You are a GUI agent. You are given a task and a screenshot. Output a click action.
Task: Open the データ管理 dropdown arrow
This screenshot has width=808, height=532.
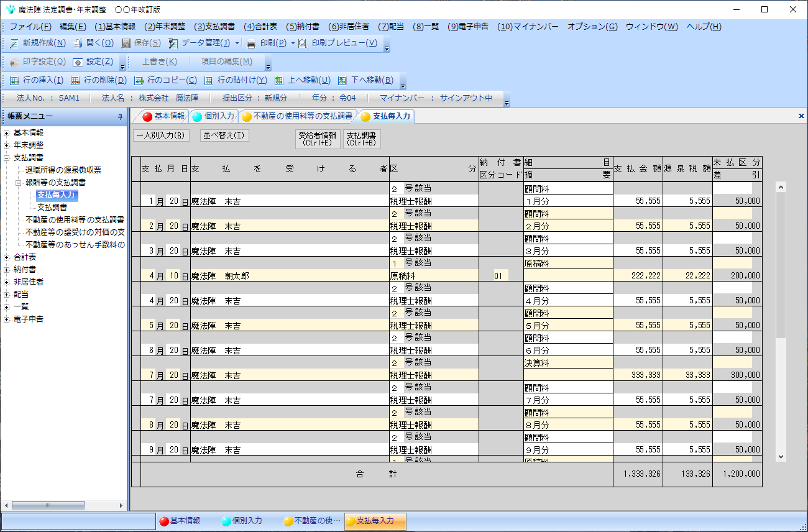[x=237, y=44]
